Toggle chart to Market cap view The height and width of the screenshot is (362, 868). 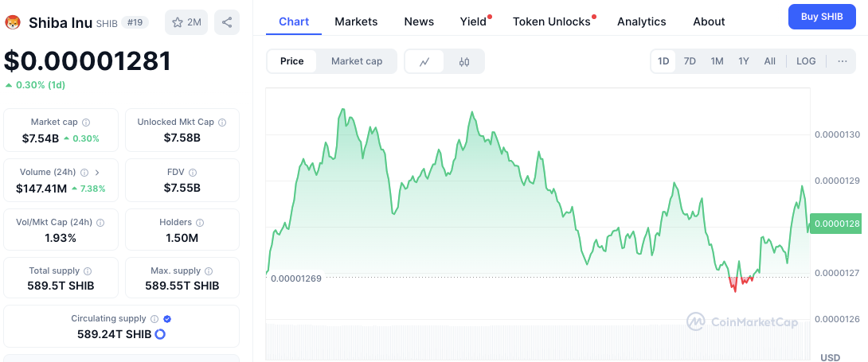[x=357, y=61]
